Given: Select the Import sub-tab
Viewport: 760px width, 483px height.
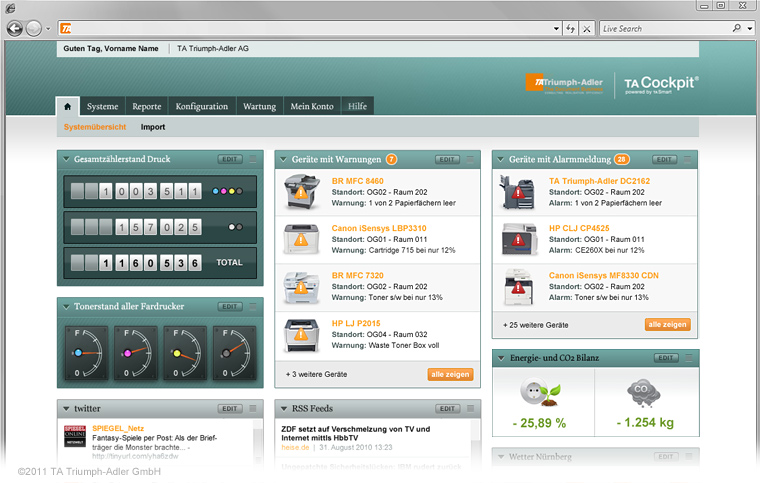Looking at the screenshot, I should tap(153, 127).
